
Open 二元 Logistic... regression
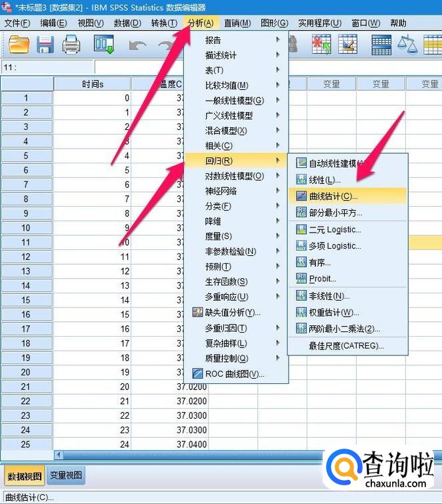(348, 230)
